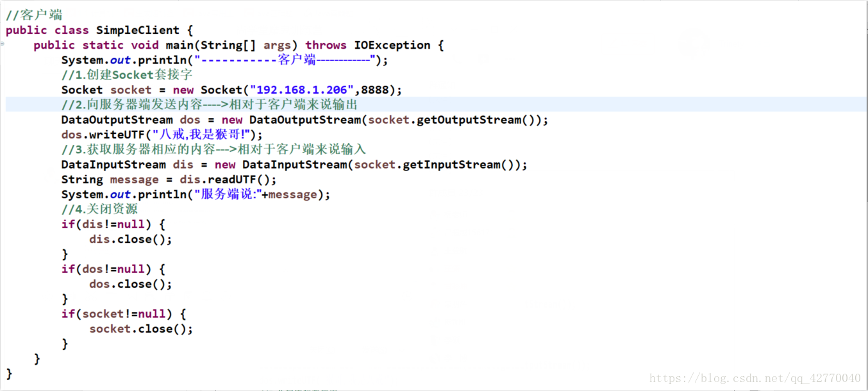
Task: Click the comment '//1.创建Socket套接字'
Action: tap(127, 75)
